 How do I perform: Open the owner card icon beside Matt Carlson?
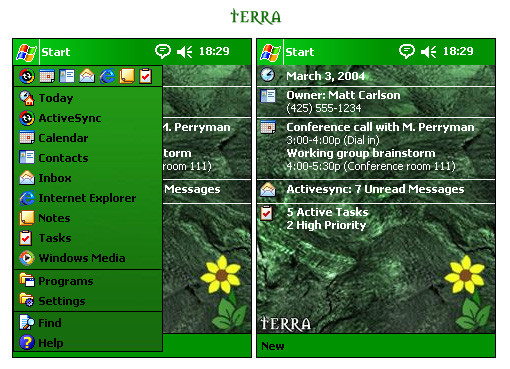pos(268,96)
